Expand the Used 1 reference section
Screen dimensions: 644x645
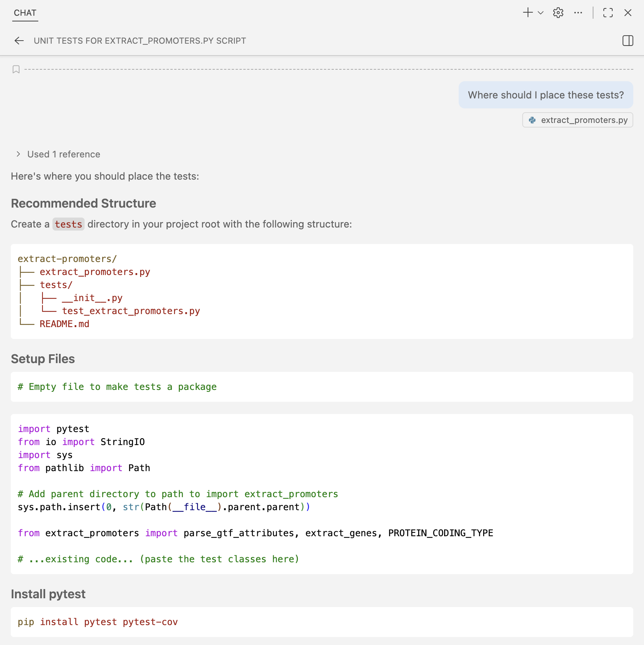(58, 154)
